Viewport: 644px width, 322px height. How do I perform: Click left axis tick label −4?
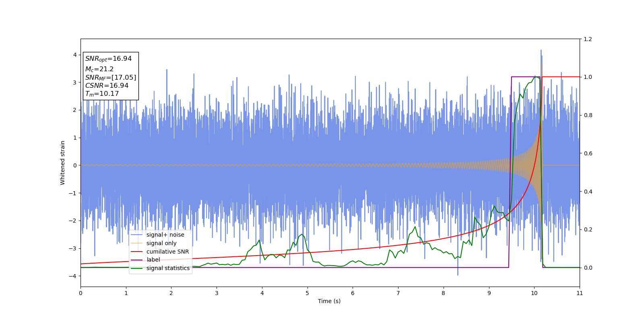(x=73, y=276)
